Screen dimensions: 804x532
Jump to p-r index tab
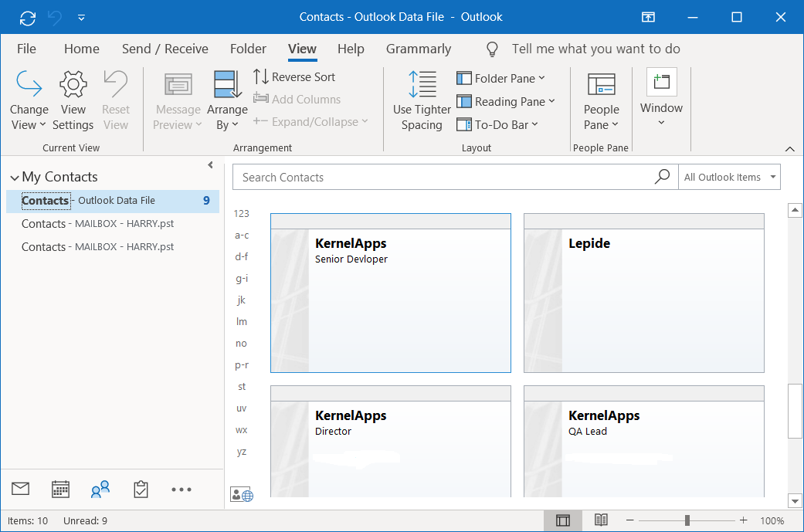click(242, 365)
